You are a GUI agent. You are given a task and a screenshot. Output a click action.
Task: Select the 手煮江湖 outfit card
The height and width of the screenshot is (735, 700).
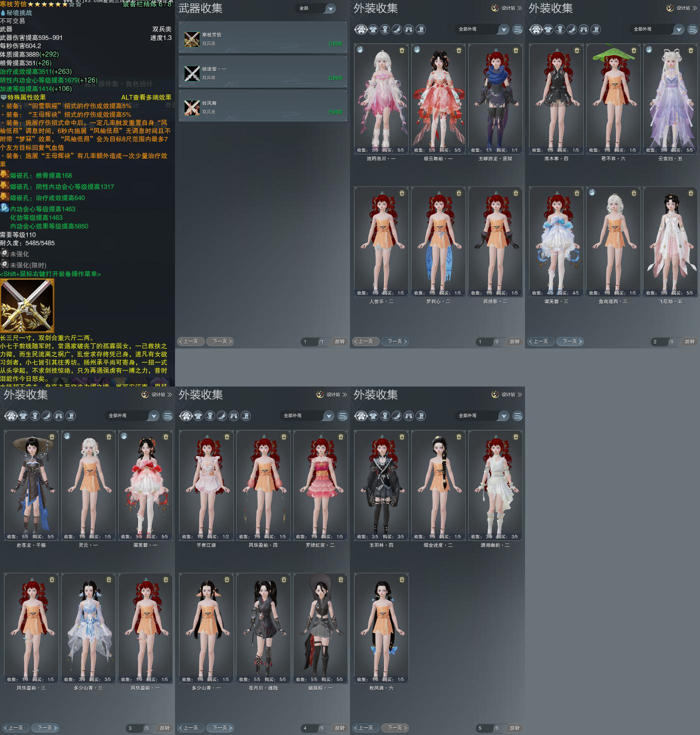[206, 485]
